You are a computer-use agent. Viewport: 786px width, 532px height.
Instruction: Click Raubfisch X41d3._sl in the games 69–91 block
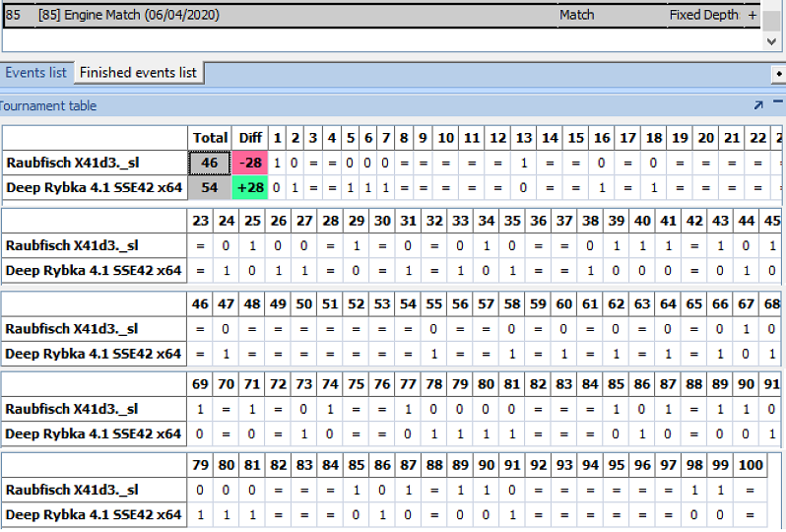click(x=71, y=410)
